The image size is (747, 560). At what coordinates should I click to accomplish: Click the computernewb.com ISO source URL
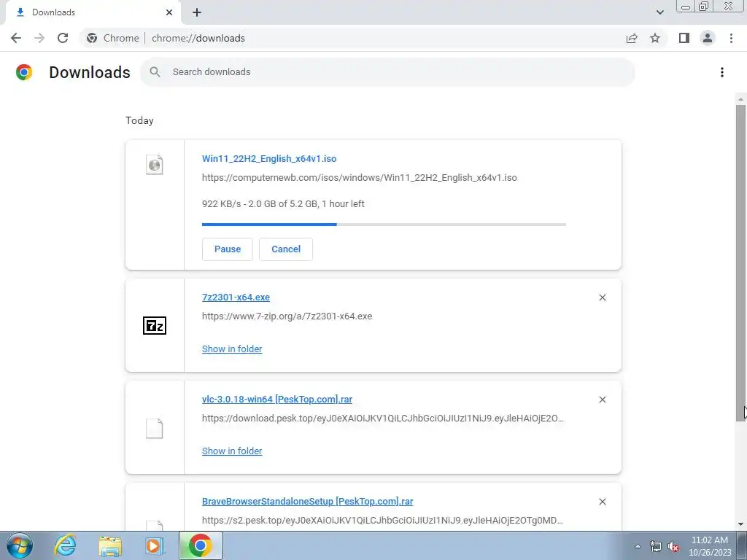click(x=359, y=178)
